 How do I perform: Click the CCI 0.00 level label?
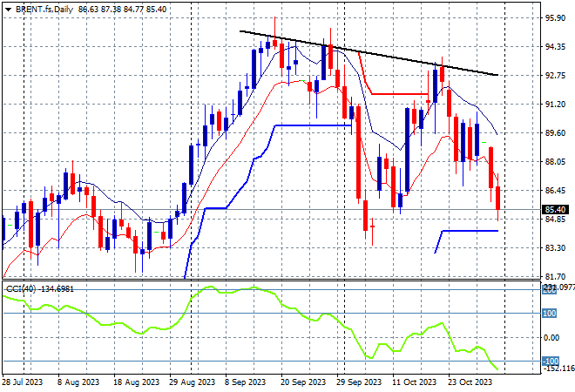click(551, 338)
